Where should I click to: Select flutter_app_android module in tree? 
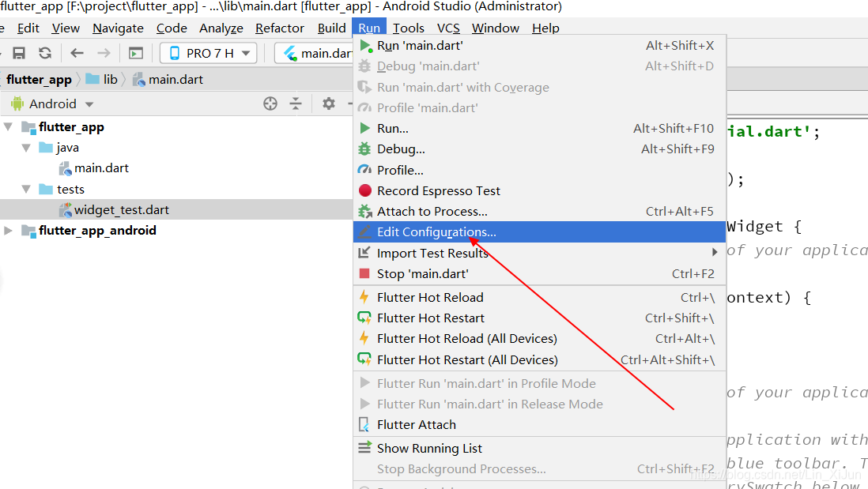pos(89,231)
